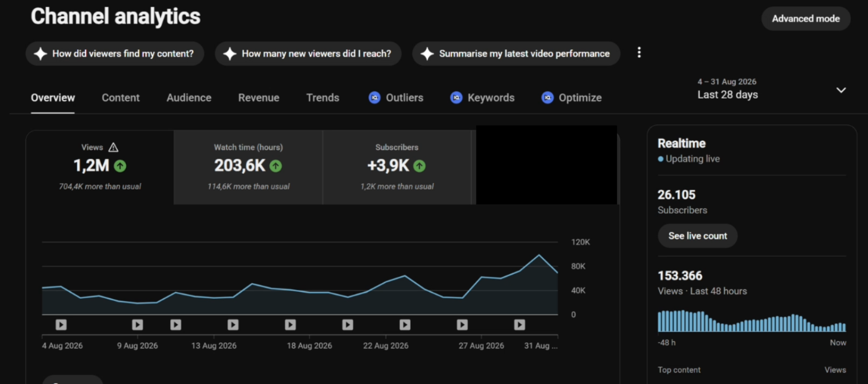Viewport: 868px width, 384px height.
Task: Click the 120K chart axis label
Action: coord(581,242)
